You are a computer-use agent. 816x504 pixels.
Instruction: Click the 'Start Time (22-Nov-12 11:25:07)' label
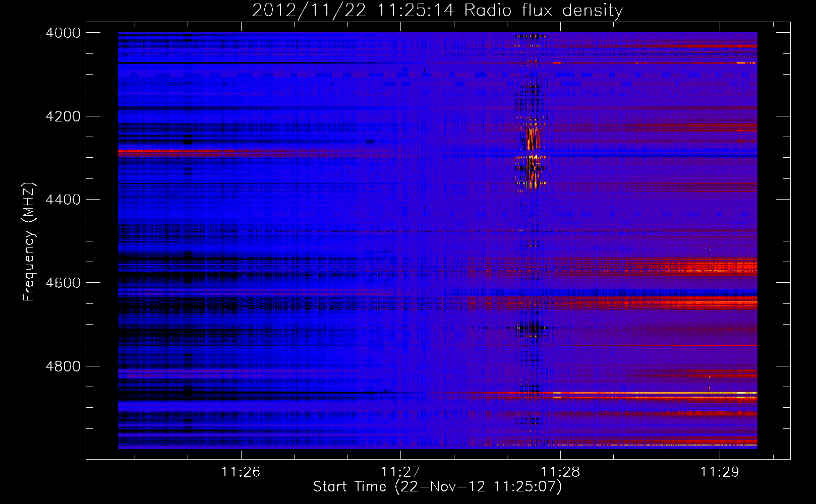(437, 487)
